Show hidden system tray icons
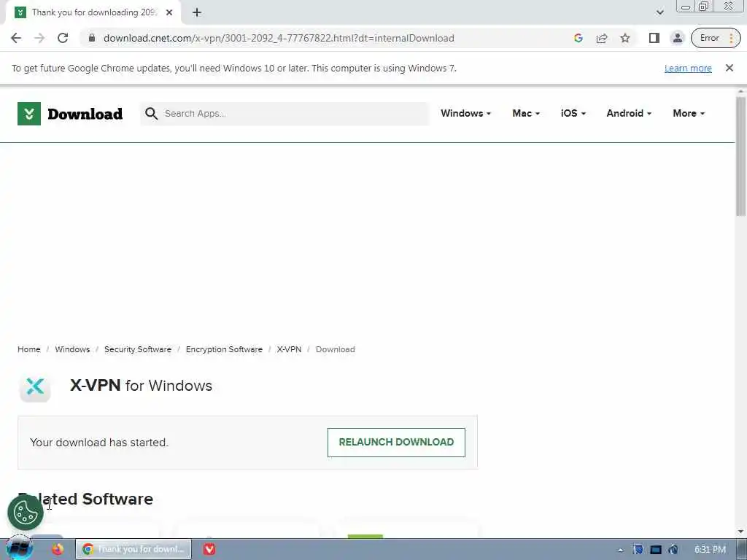This screenshot has height=560, width=747. (620, 550)
